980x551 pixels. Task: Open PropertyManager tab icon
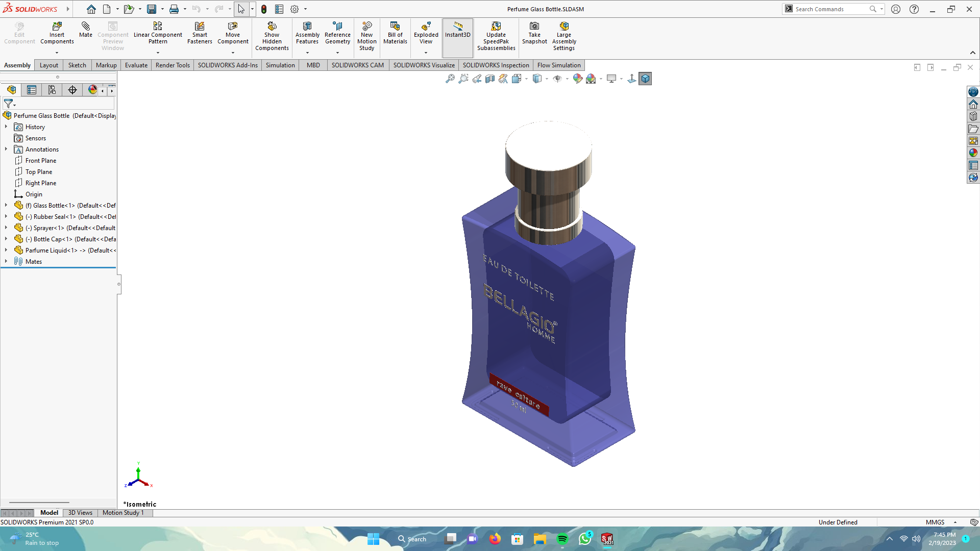32,90
